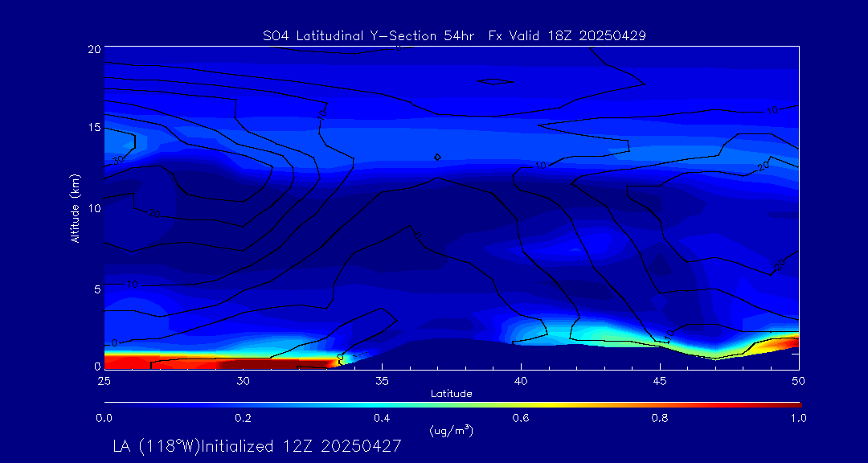Click the color scale value "1.0"

[x=799, y=418]
